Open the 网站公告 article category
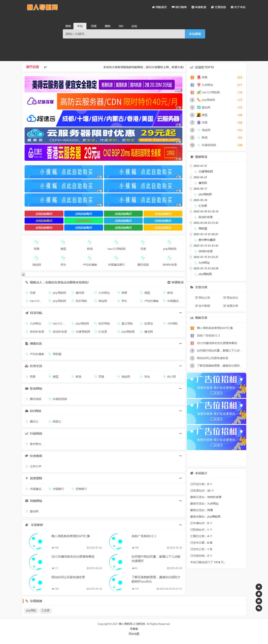 coord(202,298)
